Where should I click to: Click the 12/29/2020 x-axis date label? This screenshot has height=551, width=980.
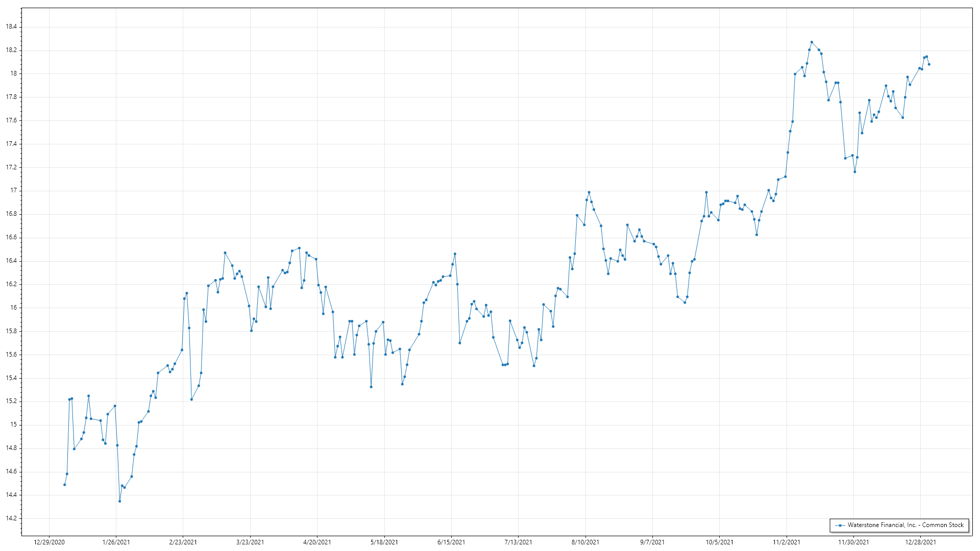[49, 542]
